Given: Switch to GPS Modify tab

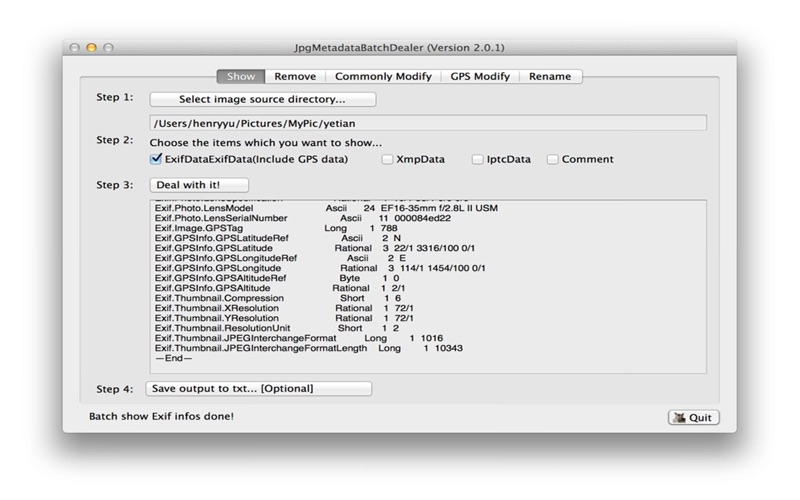Looking at the screenshot, I should (x=480, y=77).
